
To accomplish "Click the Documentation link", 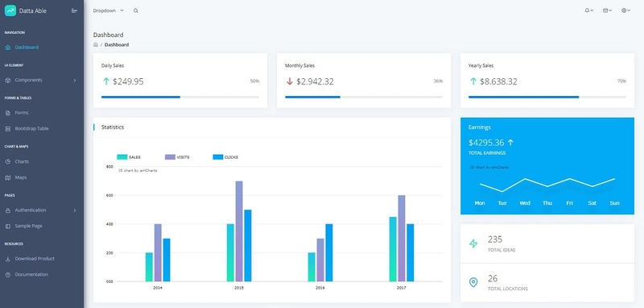I will tap(31, 274).
